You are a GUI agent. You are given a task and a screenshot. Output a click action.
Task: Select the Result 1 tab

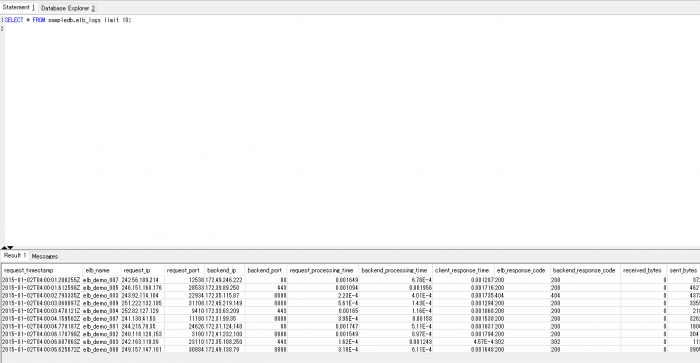pyautogui.click(x=15, y=255)
